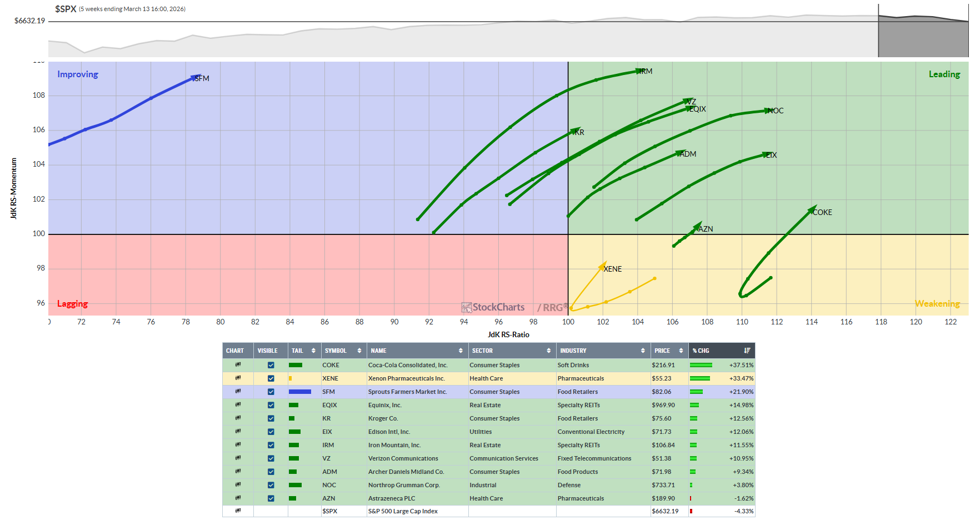Open the chart icon for KR row
Viewport: 980px width, 525px height.
pyautogui.click(x=238, y=418)
